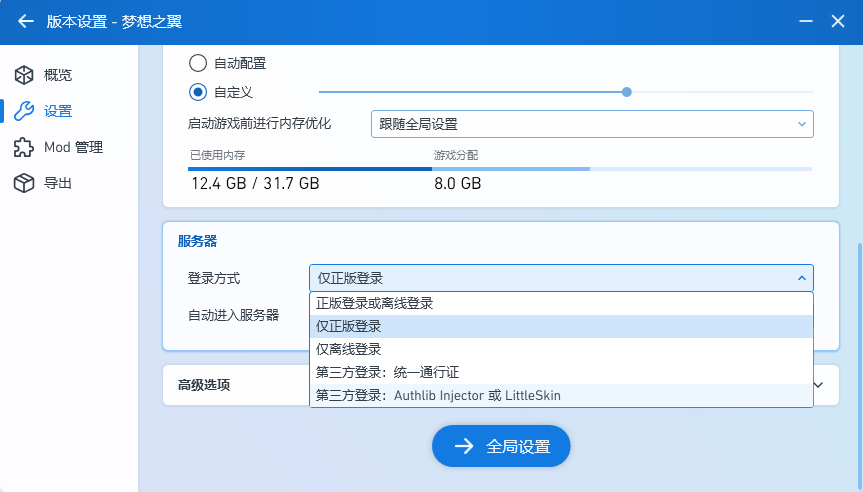Open the 跟随全局设置 memory optimization dropdown
The height and width of the screenshot is (492, 863).
coord(591,124)
